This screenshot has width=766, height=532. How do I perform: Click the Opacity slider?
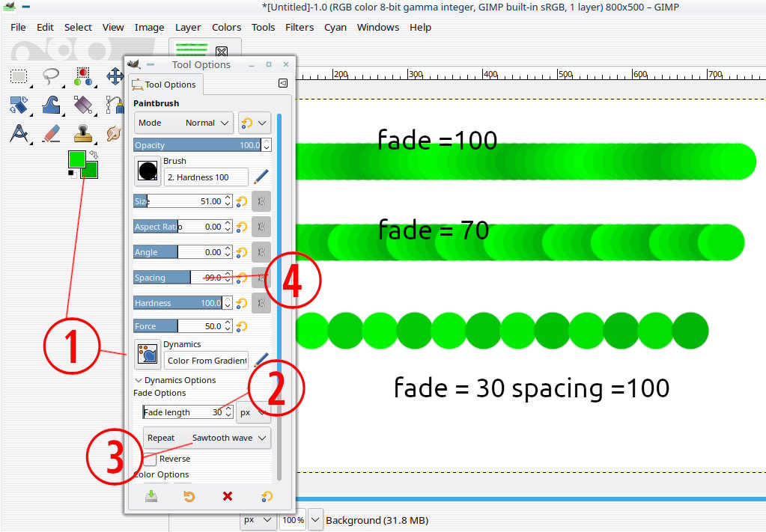pyautogui.click(x=198, y=145)
